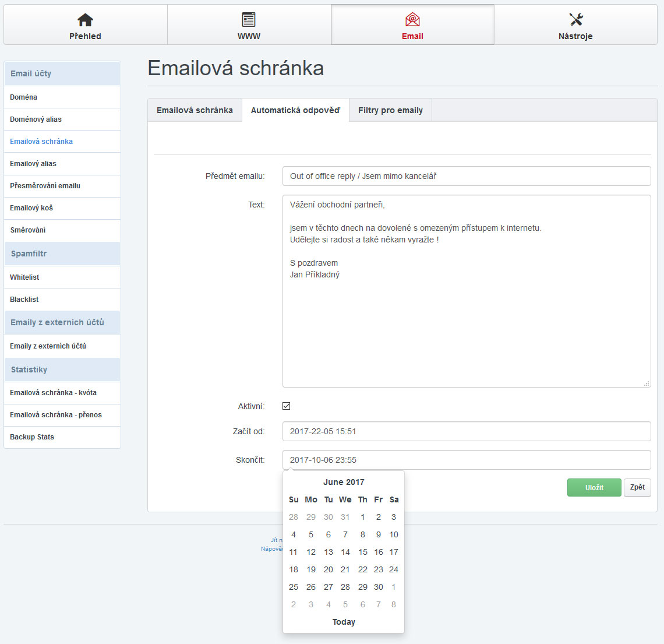
Task: Click the auto-reply Text area
Action: [x=466, y=291]
